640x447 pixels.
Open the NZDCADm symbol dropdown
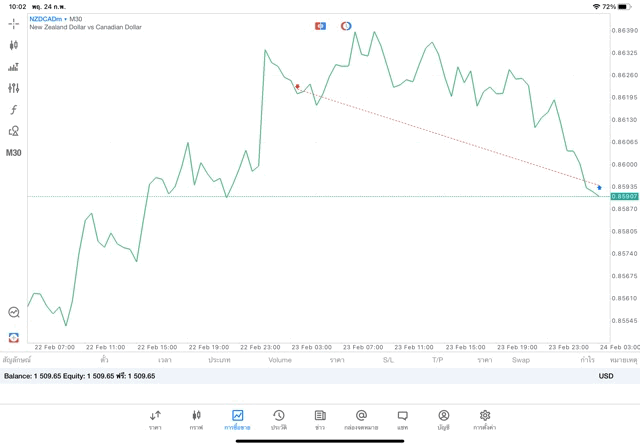(x=56, y=19)
